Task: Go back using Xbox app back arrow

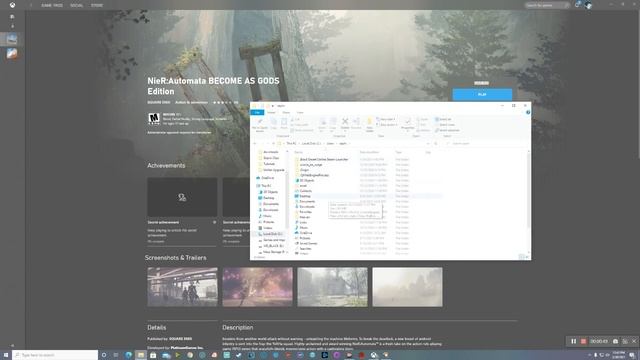Action: (x=31, y=5)
